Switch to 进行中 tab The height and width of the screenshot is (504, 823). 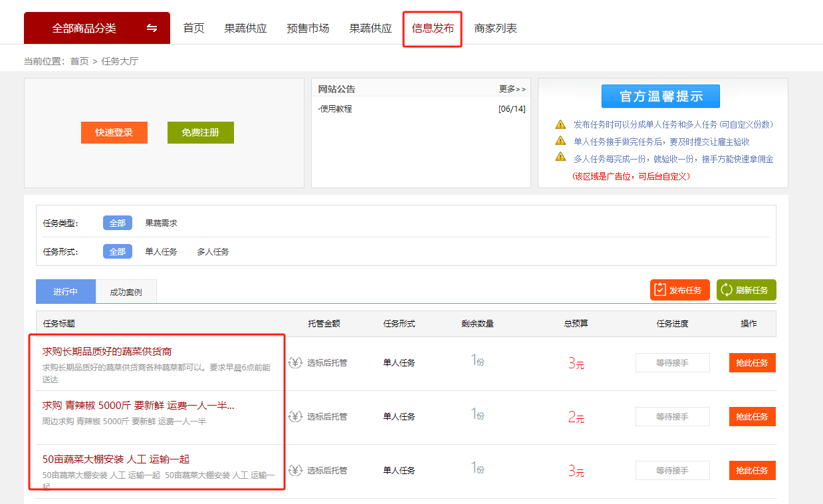tap(66, 291)
